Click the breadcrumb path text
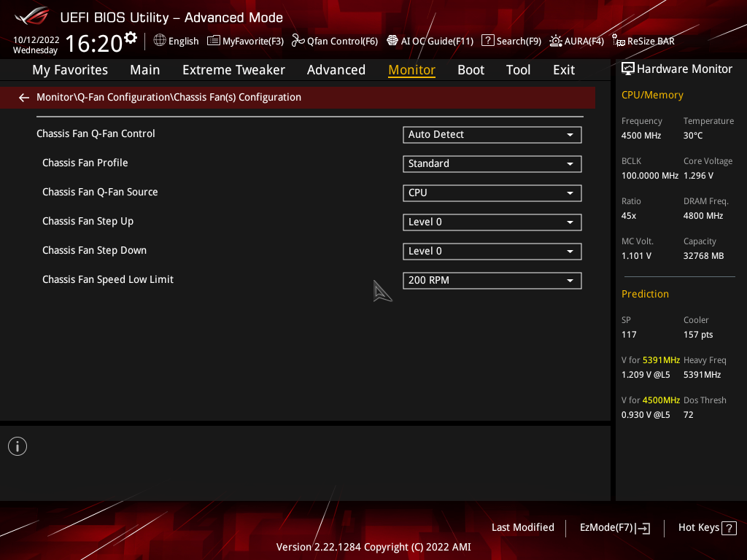Screen dimensions: 747x560 169,97
